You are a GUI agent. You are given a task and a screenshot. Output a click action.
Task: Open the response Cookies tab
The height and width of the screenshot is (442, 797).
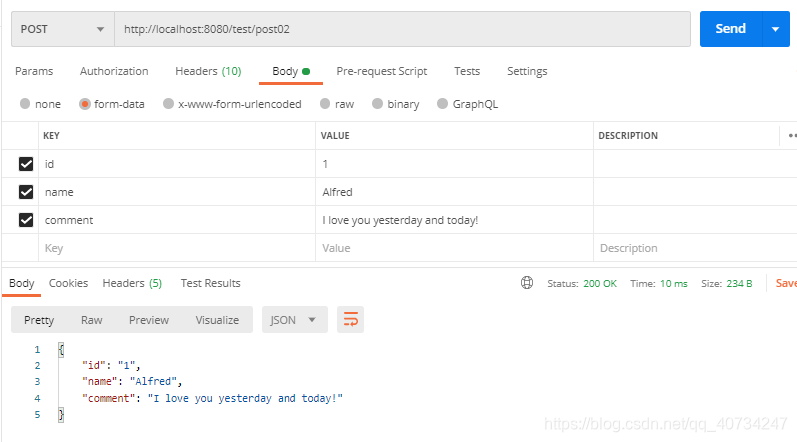coord(68,283)
